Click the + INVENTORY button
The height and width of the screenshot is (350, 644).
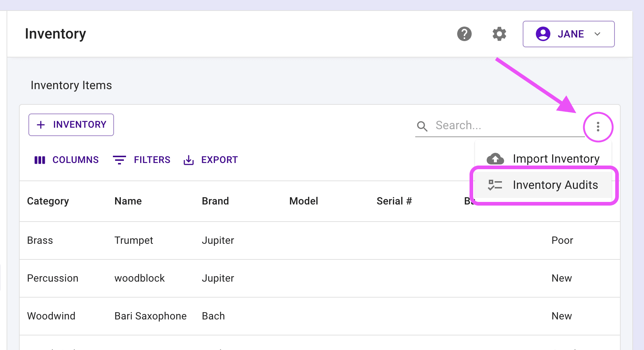pyautogui.click(x=71, y=125)
